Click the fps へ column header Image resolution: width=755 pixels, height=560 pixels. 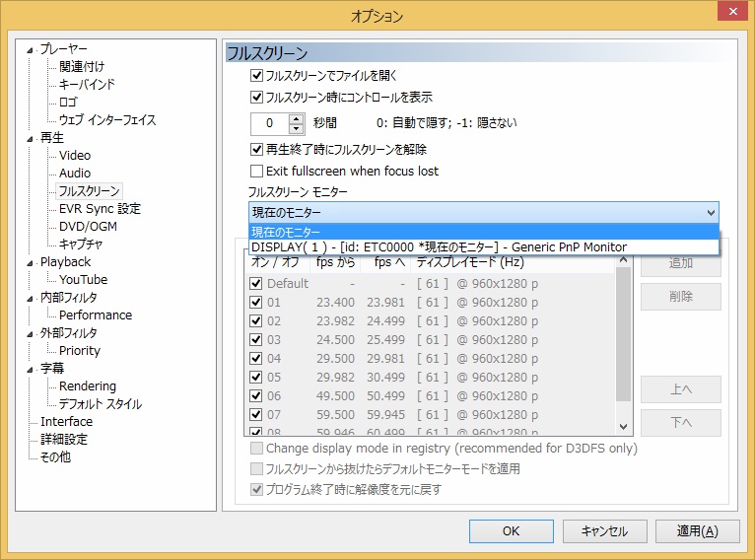point(386,262)
